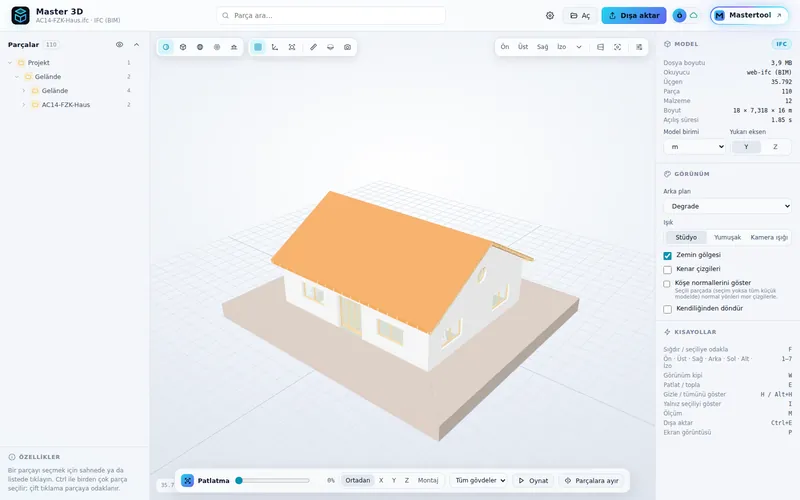This screenshot has height=500, width=800.
Task: Collapse the top-level Gelände folder
Action: pyautogui.click(x=17, y=77)
